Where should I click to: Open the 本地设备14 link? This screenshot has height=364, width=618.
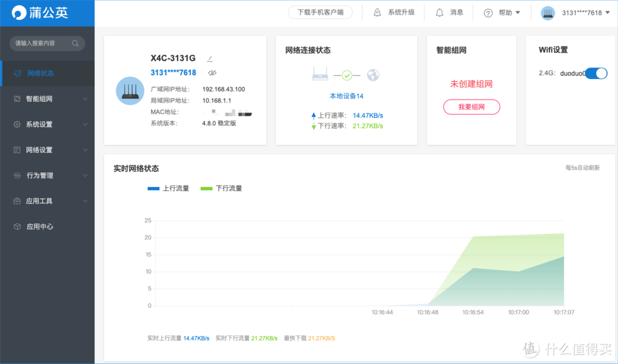346,96
